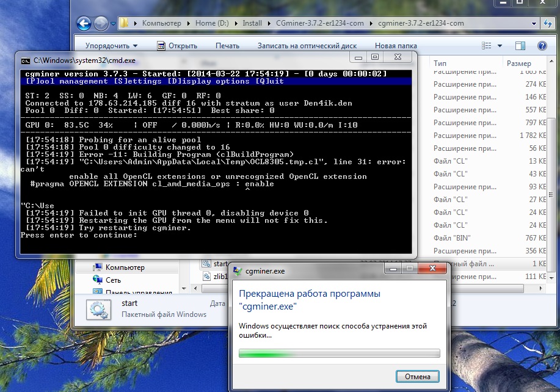560x392 pixels.
Task: Expand arrow after Home (D:) breadcrumb
Action: coord(236,24)
